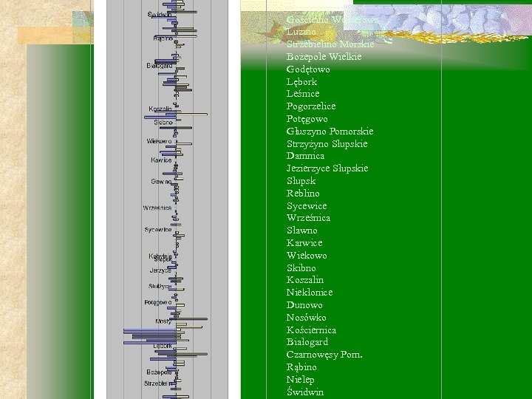
Task: Click the Lębork label on the bar chart
Action: [163, 346]
